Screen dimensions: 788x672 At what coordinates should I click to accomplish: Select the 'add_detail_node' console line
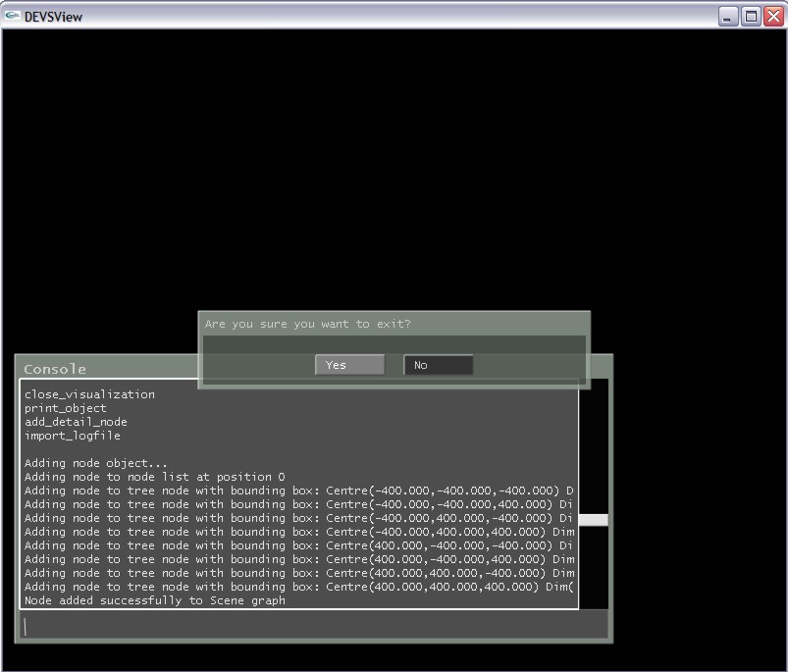coord(76,422)
